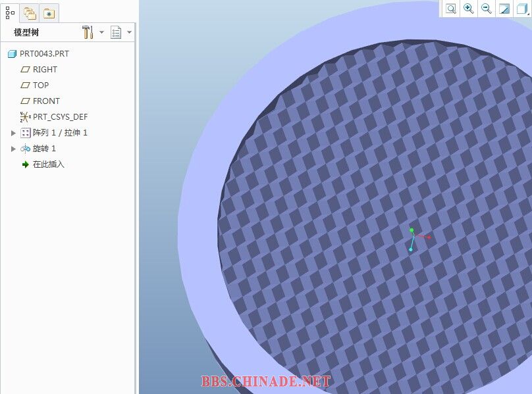Select the TOP datum plane
Screen dimensions: 532x394
tap(41, 86)
